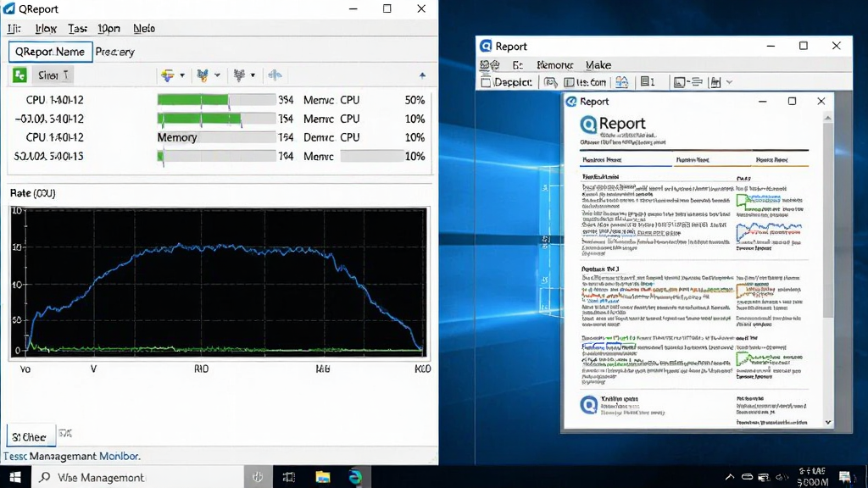Select the QReport Name tab
The width and height of the screenshot is (868, 488).
50,52
